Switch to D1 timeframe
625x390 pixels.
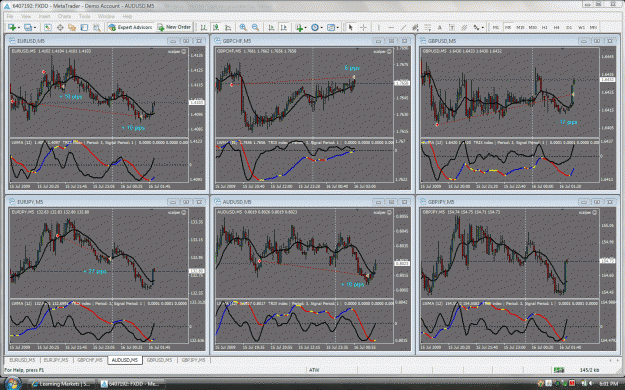[x=569, y=27]
